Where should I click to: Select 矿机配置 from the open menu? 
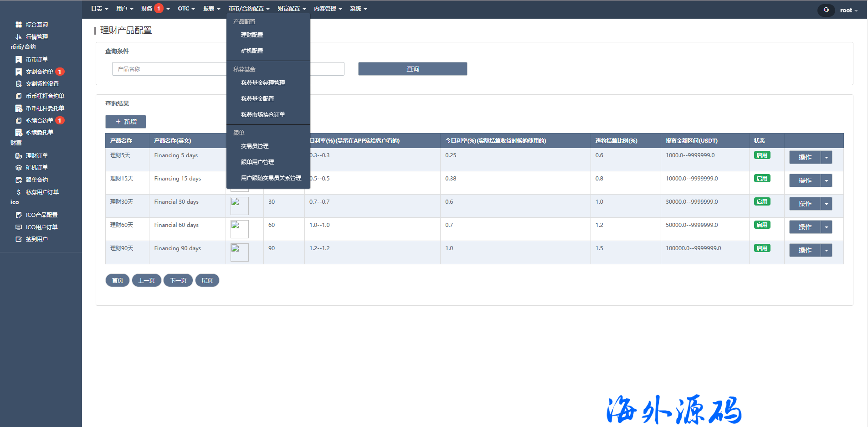coord(252,51)
